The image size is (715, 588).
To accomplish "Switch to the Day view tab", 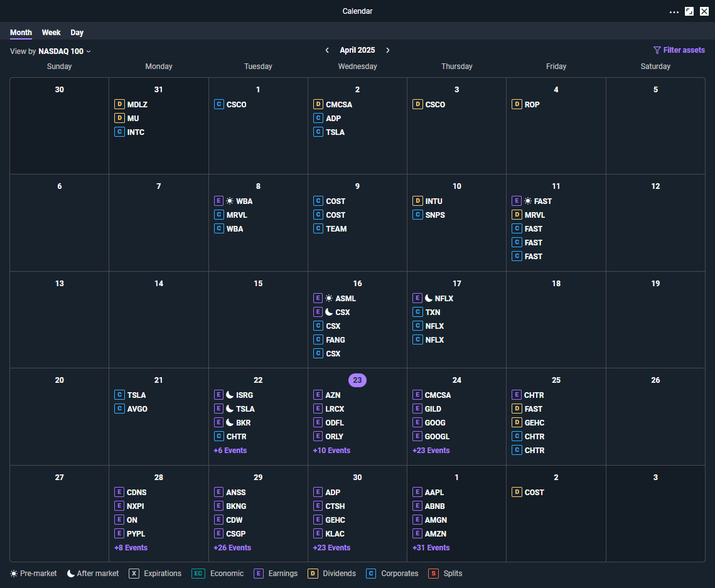I will 77,33.
